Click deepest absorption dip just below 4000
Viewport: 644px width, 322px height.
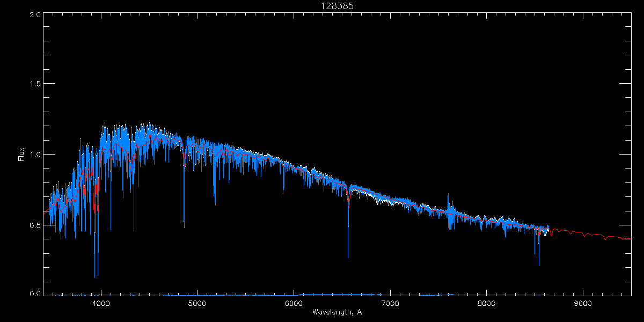click(x=95, y=277)
